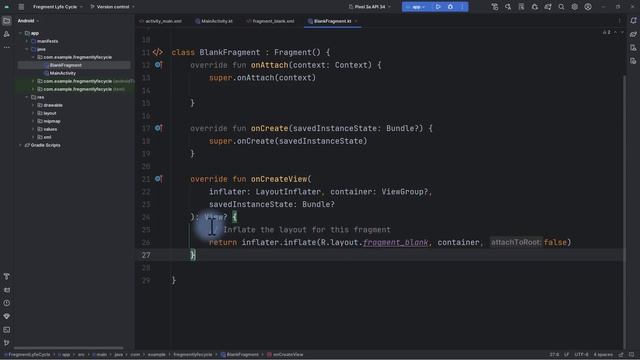Open app run configuration dropdown

pyautogui.click(x=416, y=7)
